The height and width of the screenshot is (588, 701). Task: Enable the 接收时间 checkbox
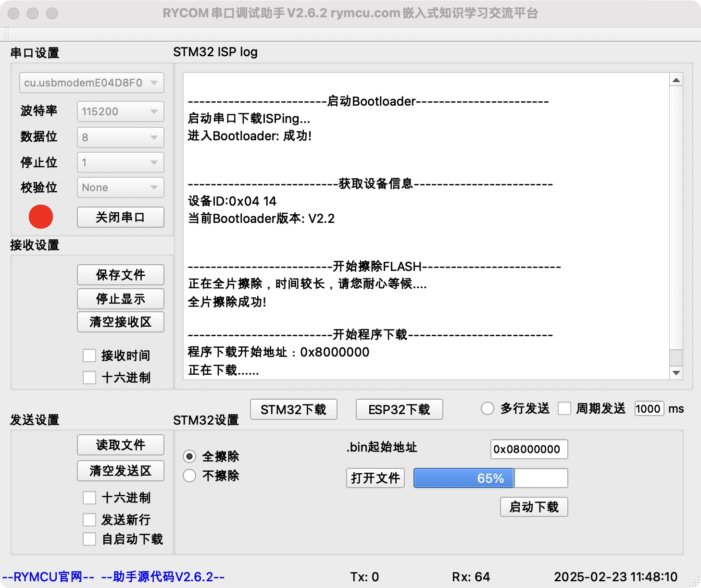[x=89, y=355]
